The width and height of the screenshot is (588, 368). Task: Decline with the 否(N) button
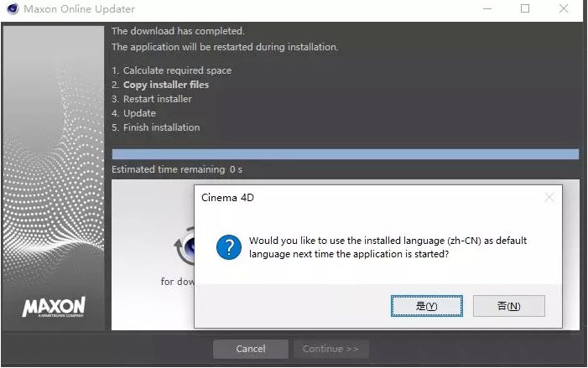[x=508, y=306]
